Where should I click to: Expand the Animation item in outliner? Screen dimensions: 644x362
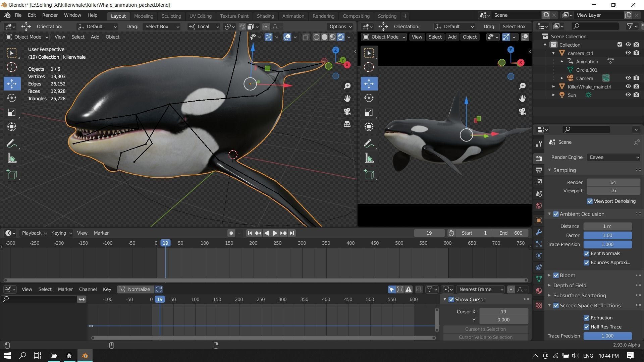tap(562, 62)
